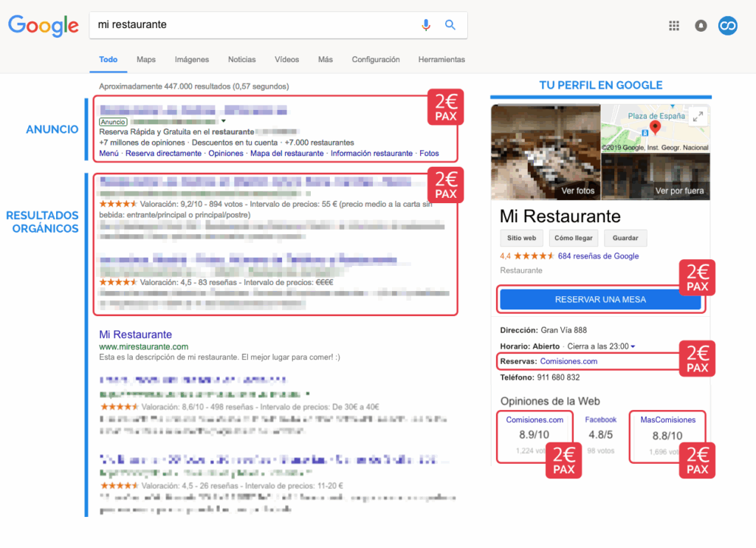Click the Guardar button
The height and width of the screenshot is (548, 756).
coord(625,238)
